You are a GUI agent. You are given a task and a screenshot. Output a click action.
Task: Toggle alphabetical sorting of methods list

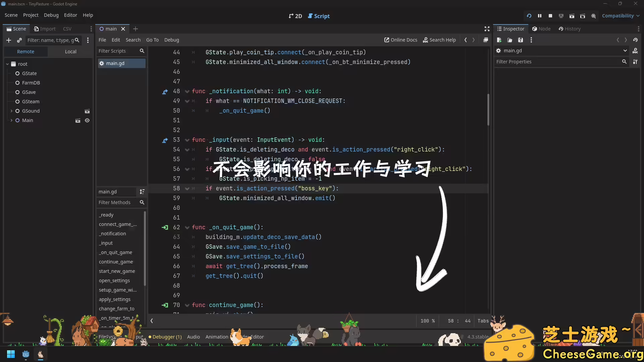(142, 192)
